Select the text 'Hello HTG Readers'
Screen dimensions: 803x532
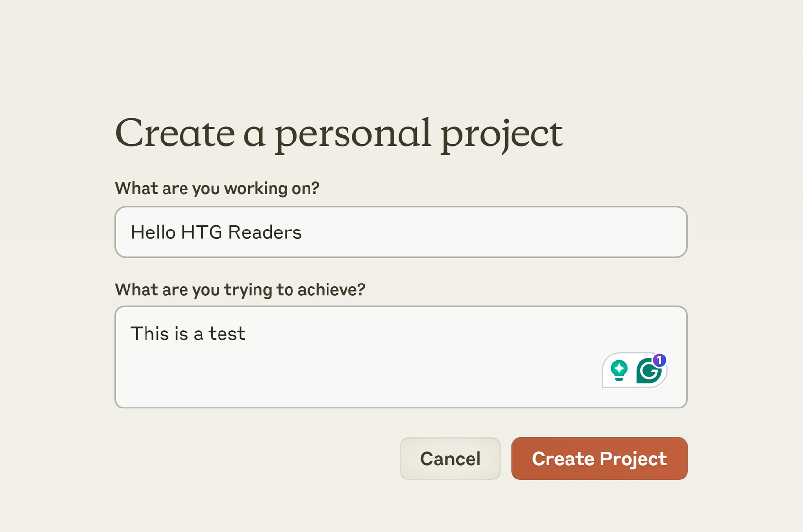point(216,232)
